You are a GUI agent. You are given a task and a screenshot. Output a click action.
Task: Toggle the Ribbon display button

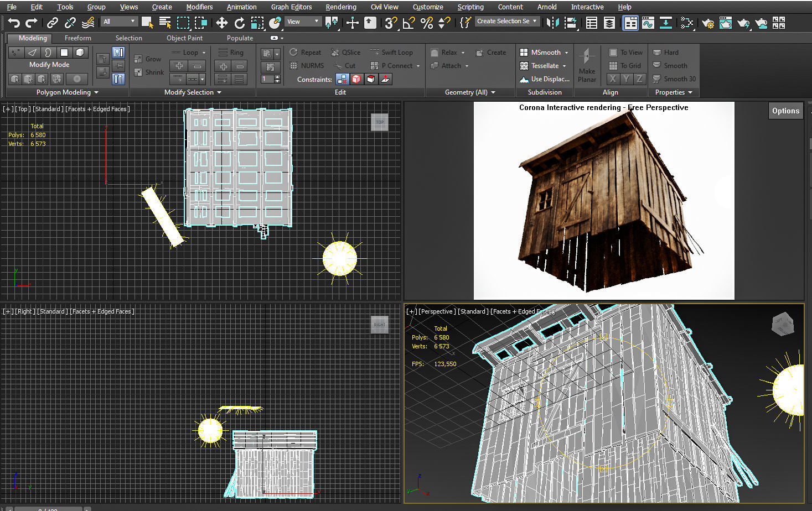(x=630, y=23)
